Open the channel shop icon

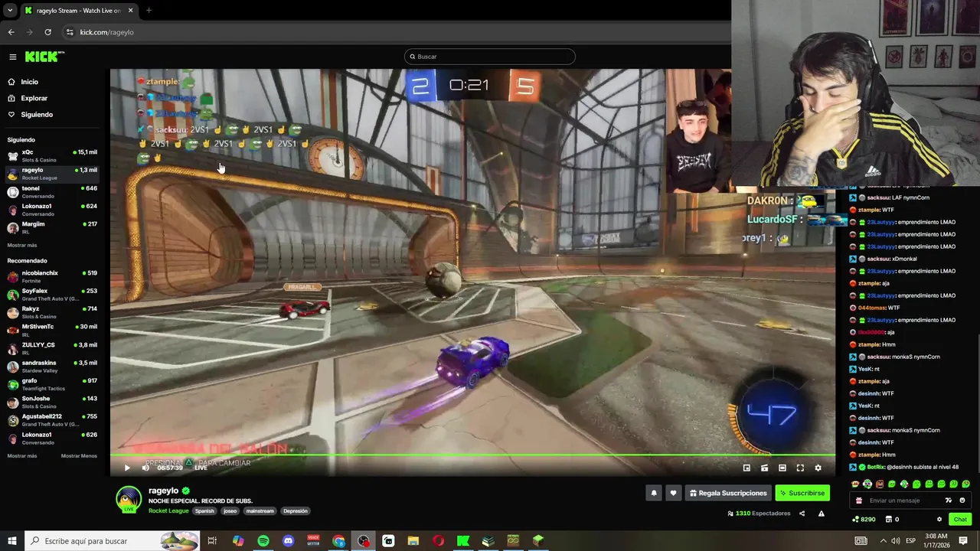coord(889,519)
